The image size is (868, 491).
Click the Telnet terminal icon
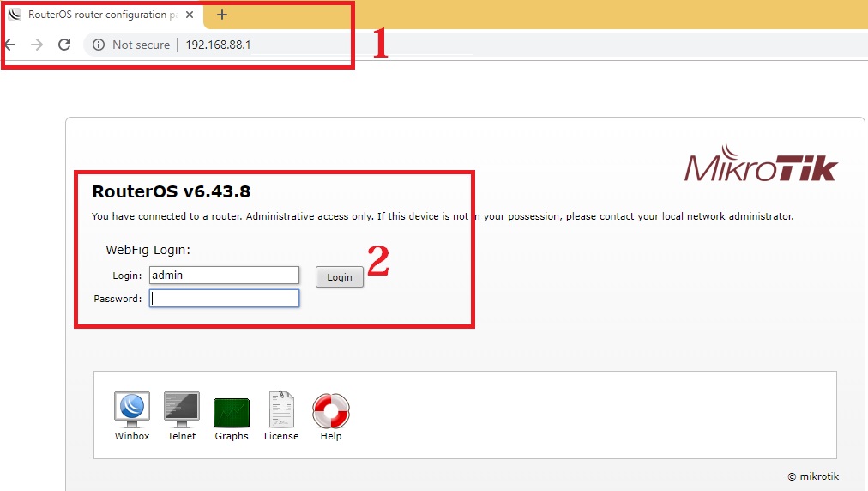[x=182, y=409]
